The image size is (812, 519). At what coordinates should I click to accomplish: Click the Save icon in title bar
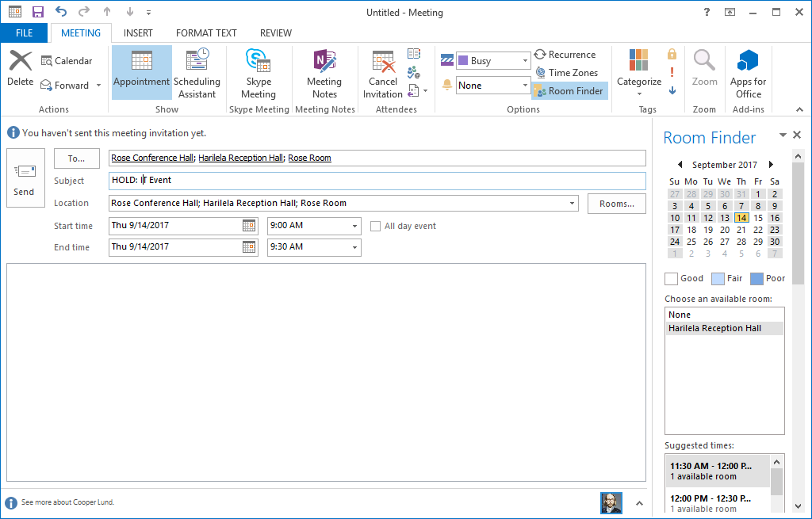37,12
